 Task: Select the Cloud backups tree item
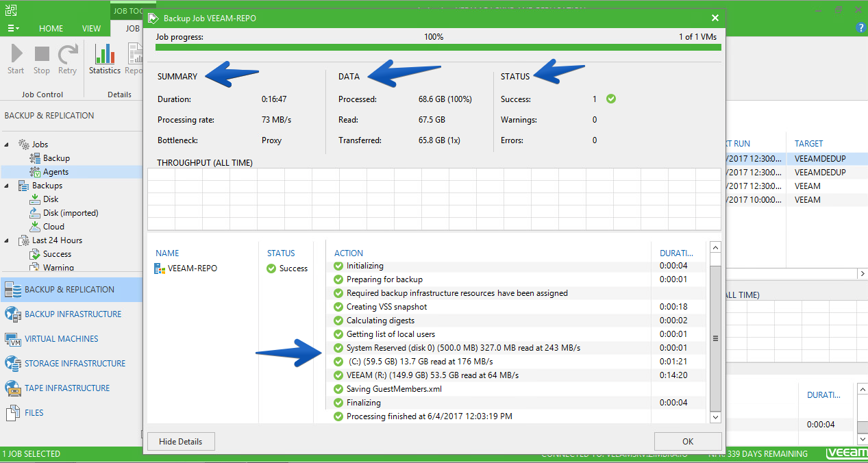click(53, 227)
